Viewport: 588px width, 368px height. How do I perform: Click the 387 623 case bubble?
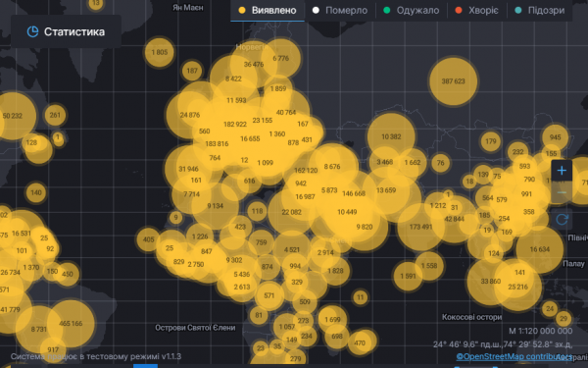(454, 81)
